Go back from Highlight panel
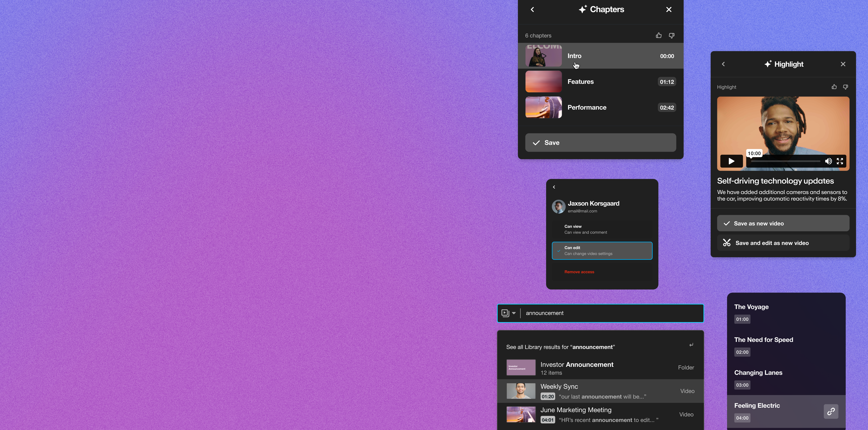 click(x=723, y=64)
